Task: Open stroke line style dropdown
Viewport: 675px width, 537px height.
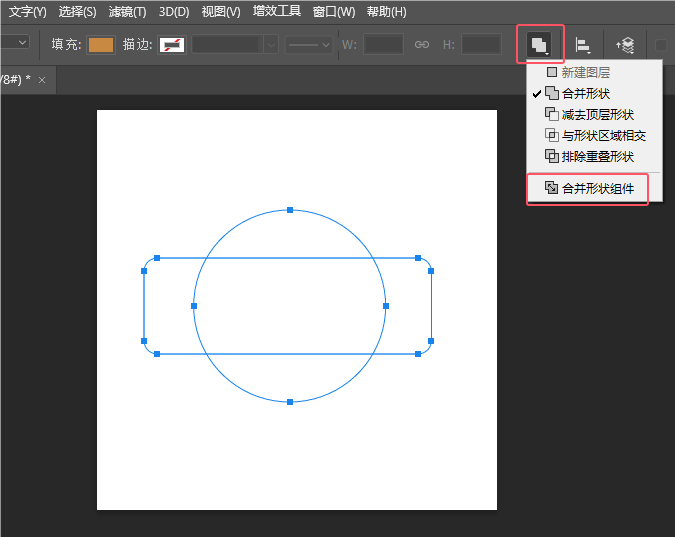Action: click(308, 45)
